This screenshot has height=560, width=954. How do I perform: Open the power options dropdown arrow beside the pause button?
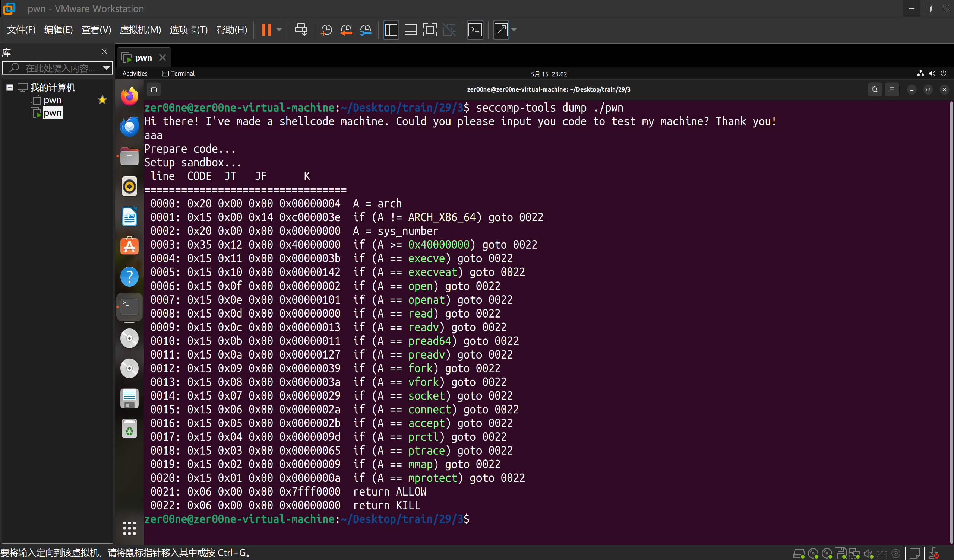tap(279, 29)
